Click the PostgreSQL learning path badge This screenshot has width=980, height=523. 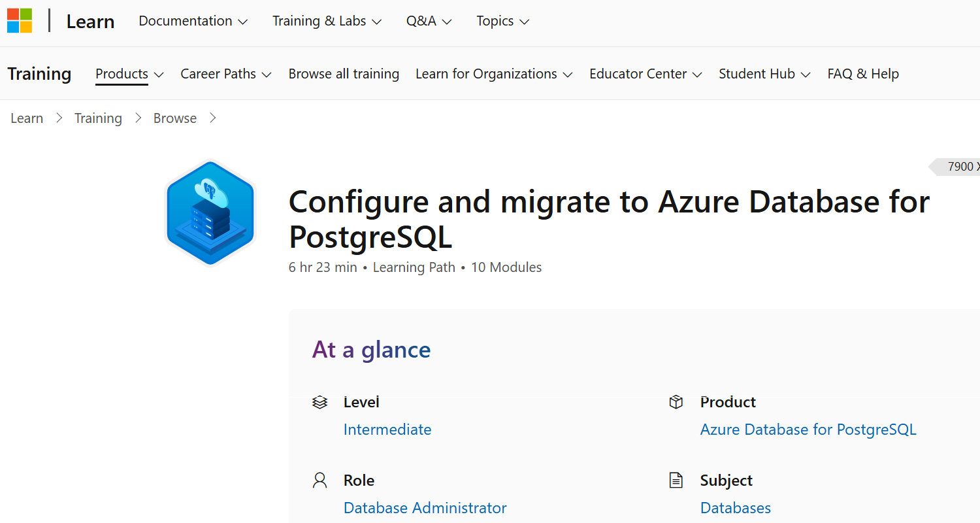pyautogui.click(x=210, y=212)
